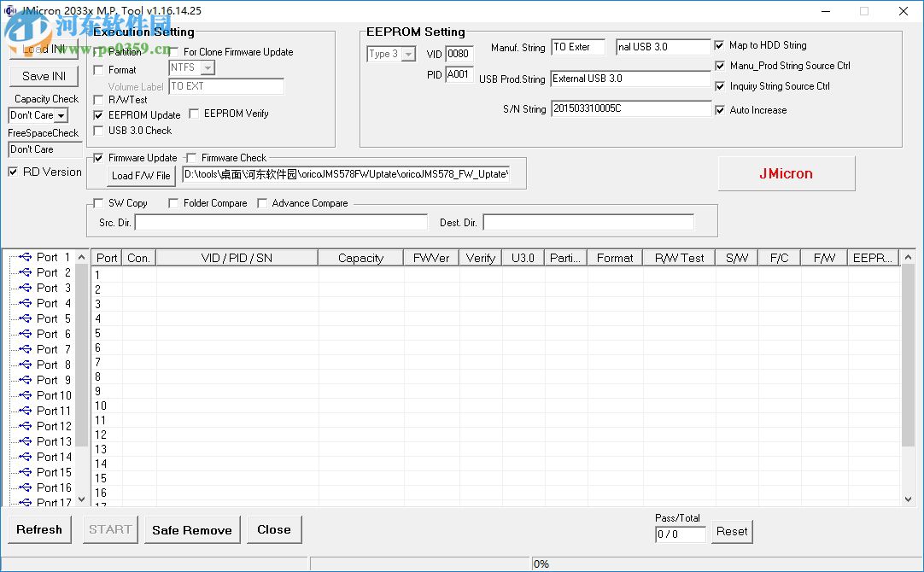
Task: Click the USB icon beside Port 4
Action: point(26,303)
